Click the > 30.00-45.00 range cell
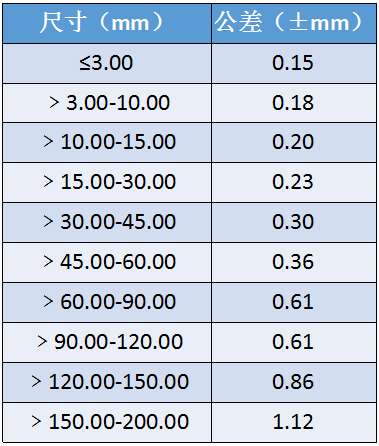The width and height of the screenshot is (379, 446). coord(107,222)
